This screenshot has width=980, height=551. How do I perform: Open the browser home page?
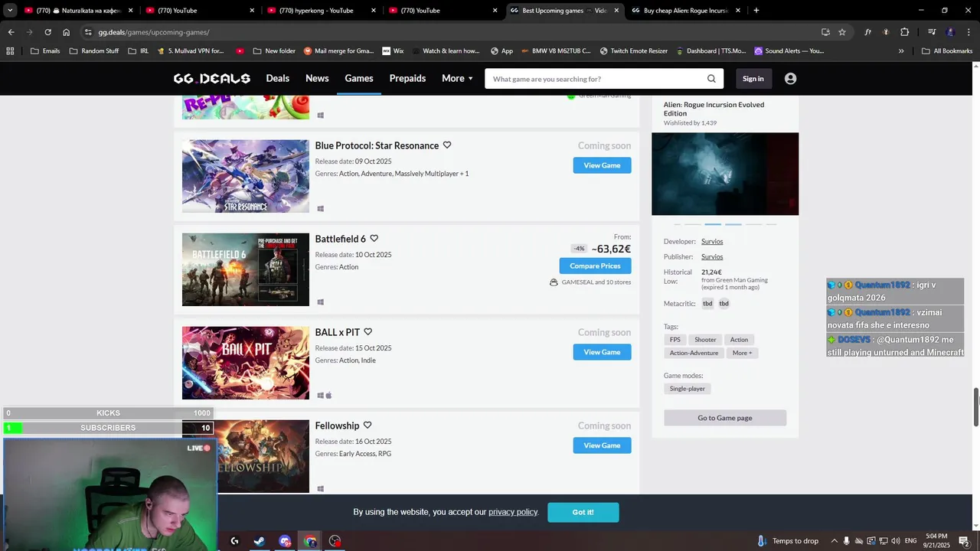[x=67, y=32]
